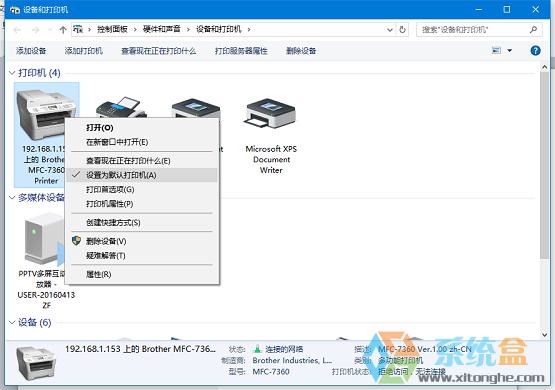Expand breadcrumb arrow after 设备和打印机

tap(249, 30)
